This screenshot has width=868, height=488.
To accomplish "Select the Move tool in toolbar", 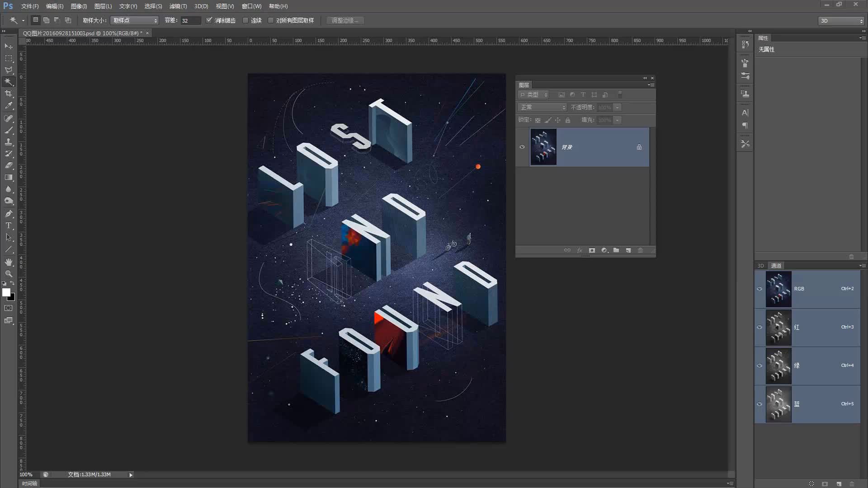I will [x=8, y=46].
